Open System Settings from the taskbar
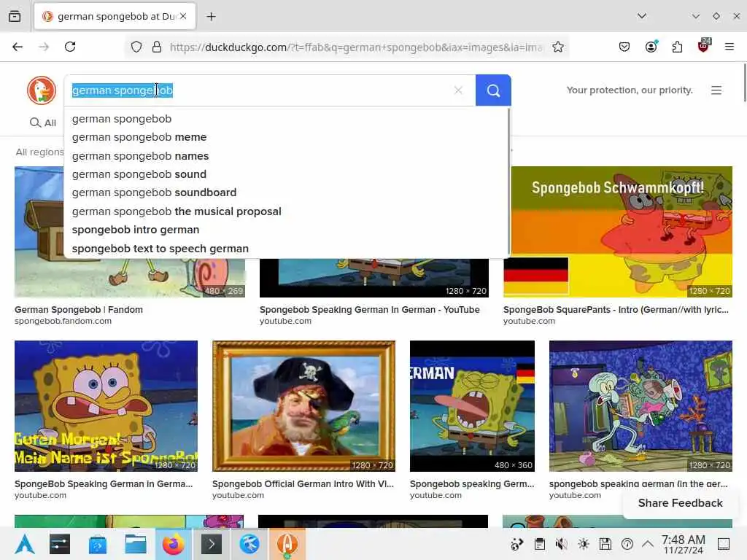 point(60,544)
